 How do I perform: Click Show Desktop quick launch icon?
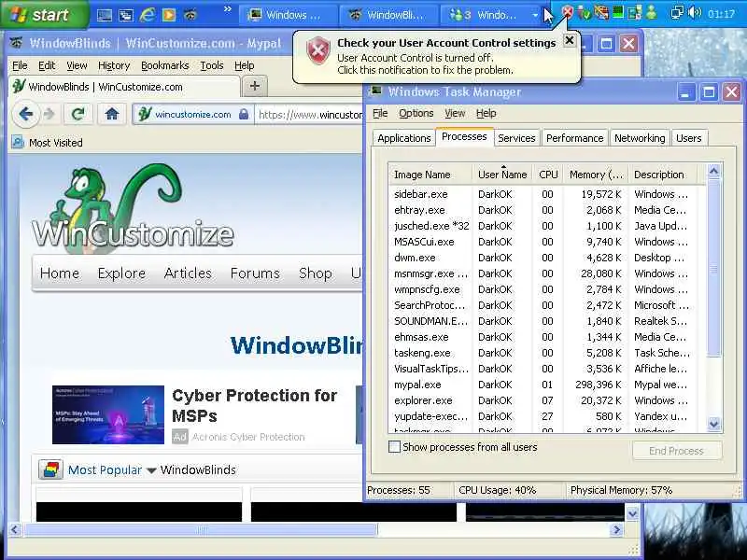(x=105, y=15)
